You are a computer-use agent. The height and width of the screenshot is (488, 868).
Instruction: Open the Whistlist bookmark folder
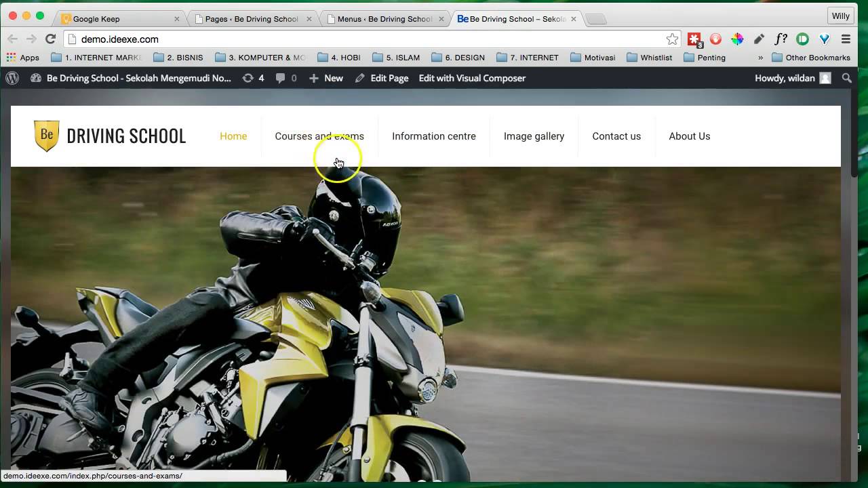click(x=649, y=58)
